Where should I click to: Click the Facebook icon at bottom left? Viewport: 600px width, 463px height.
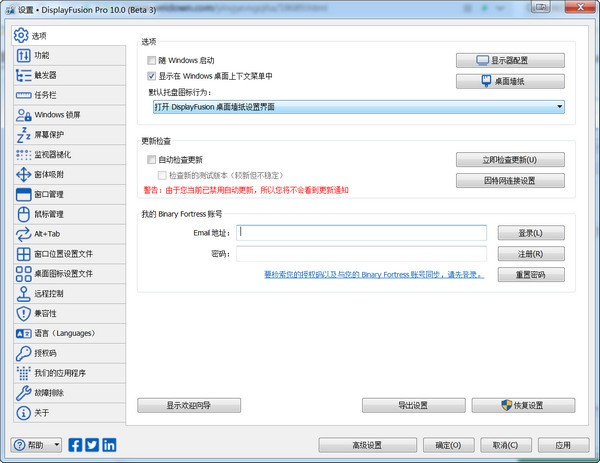(x=76, y=445)
